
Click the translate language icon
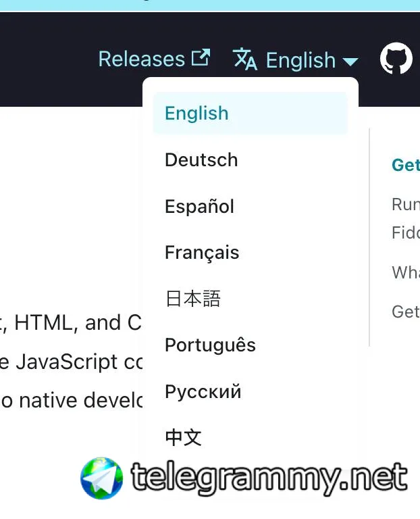(244, 59)
